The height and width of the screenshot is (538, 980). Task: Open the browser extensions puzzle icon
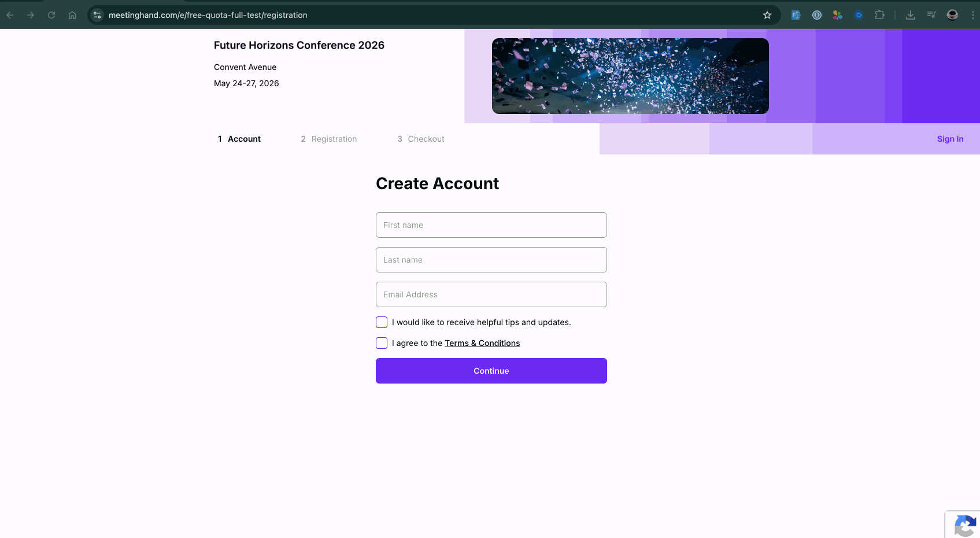pos(879,15)
